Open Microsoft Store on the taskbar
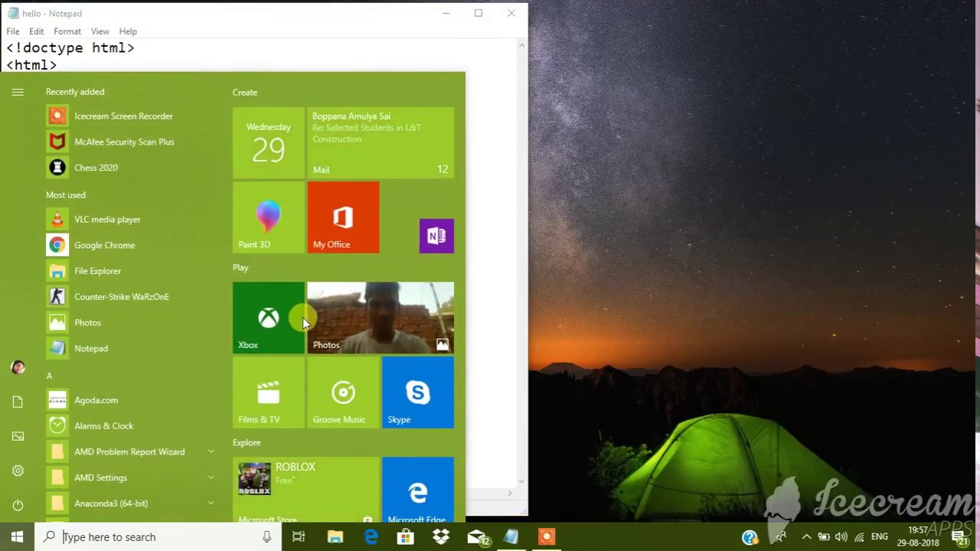This screenshot has width=980, height=551. [x=406, y=537]
